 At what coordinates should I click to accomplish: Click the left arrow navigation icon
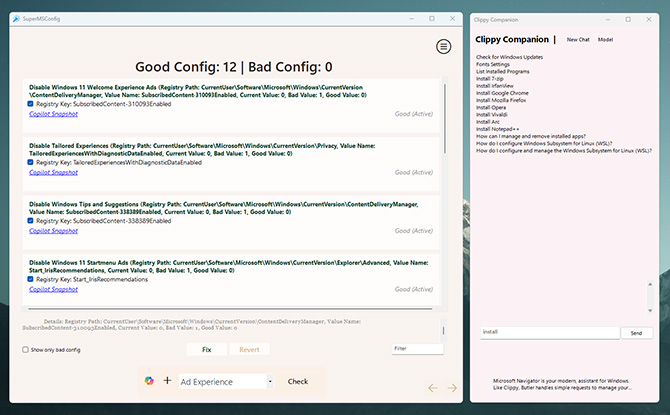coord(433,388)
